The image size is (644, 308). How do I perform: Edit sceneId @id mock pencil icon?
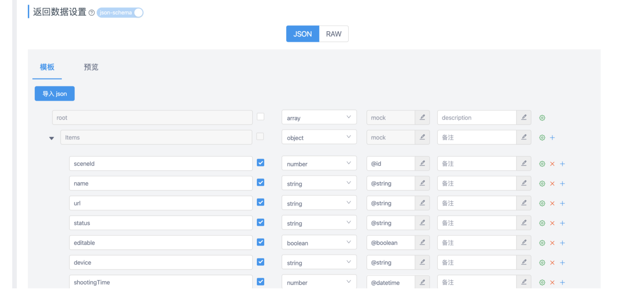[x=422, y=163]
